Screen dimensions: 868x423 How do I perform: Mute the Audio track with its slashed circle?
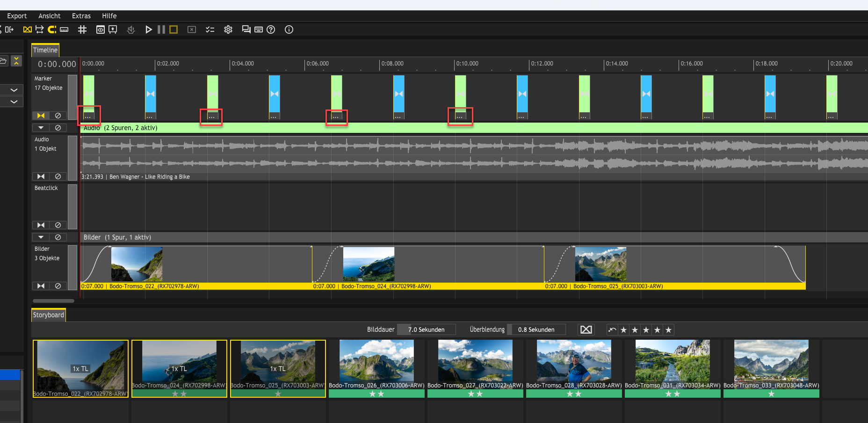click(58, 176)
